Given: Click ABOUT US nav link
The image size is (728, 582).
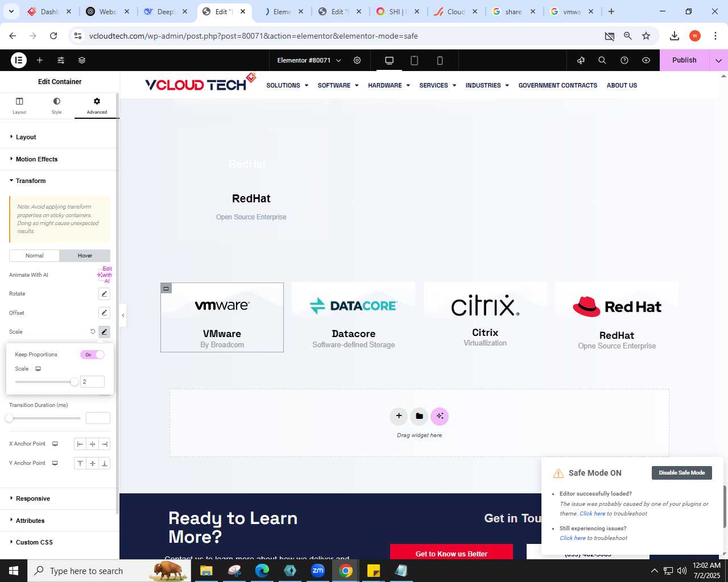Looking at the screenshot, I should (622, 85).
